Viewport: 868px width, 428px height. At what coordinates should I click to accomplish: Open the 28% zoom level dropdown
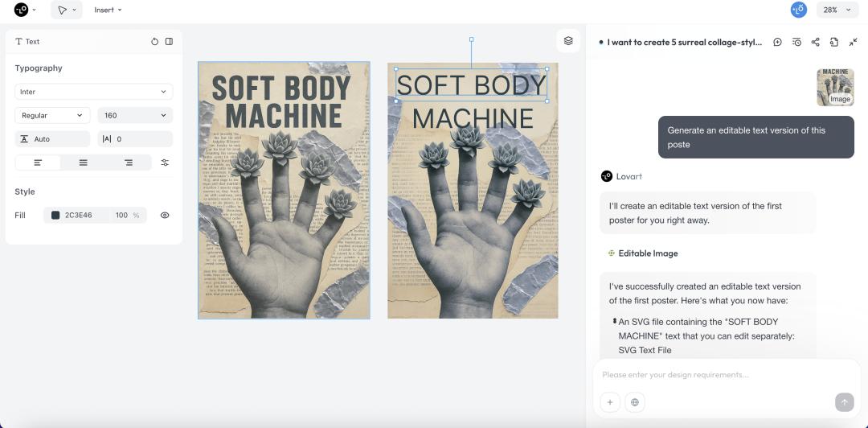click(837, 10)
